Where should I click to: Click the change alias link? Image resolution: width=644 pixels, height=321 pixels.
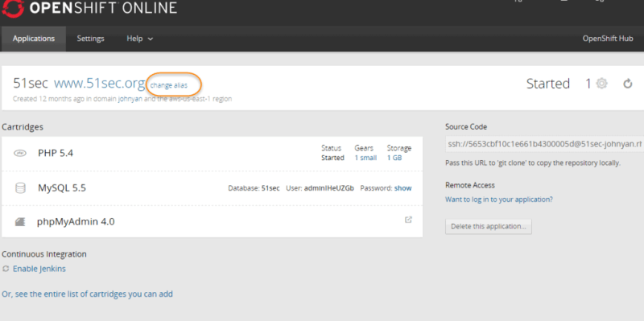point(169,85)
